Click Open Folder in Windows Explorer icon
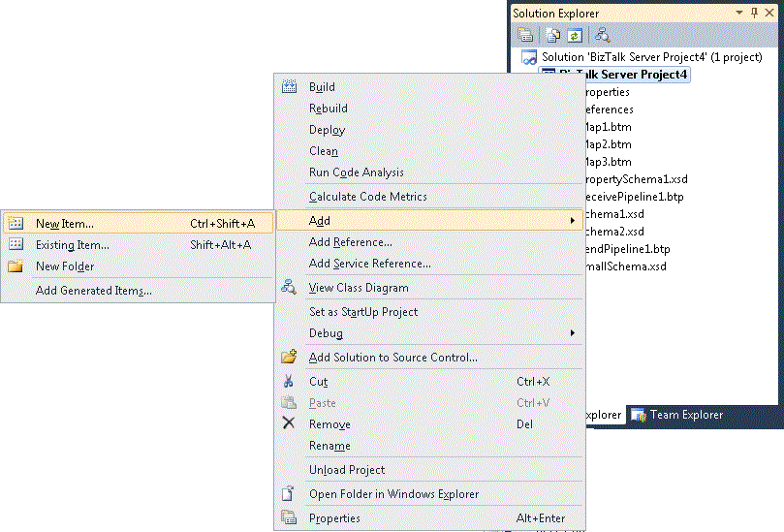 click(288, 493)
